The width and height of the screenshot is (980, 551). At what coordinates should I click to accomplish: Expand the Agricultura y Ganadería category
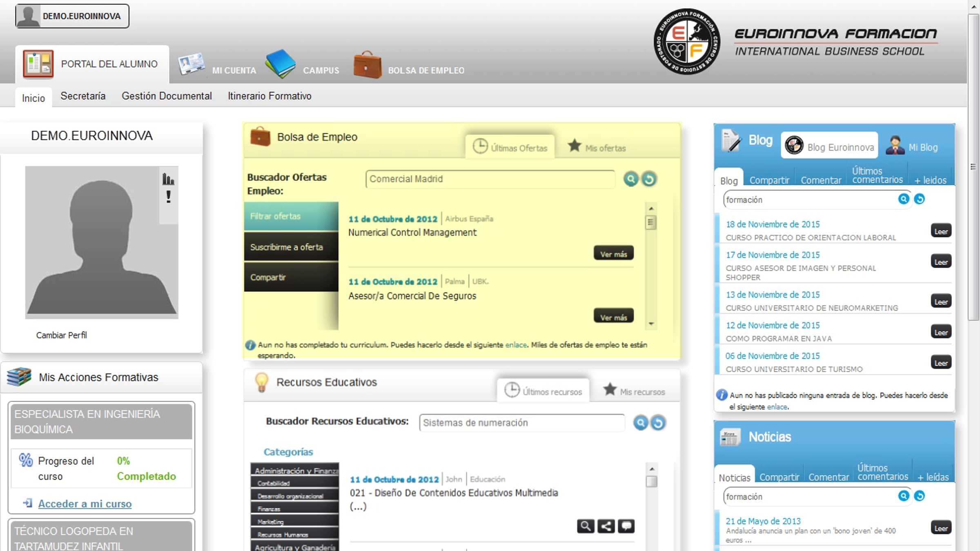pyautogui.click(x=295, y=547)
